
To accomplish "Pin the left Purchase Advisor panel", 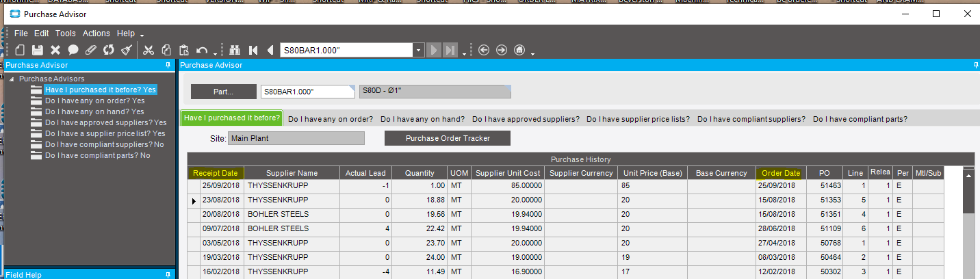I will (x=168, y=65).
